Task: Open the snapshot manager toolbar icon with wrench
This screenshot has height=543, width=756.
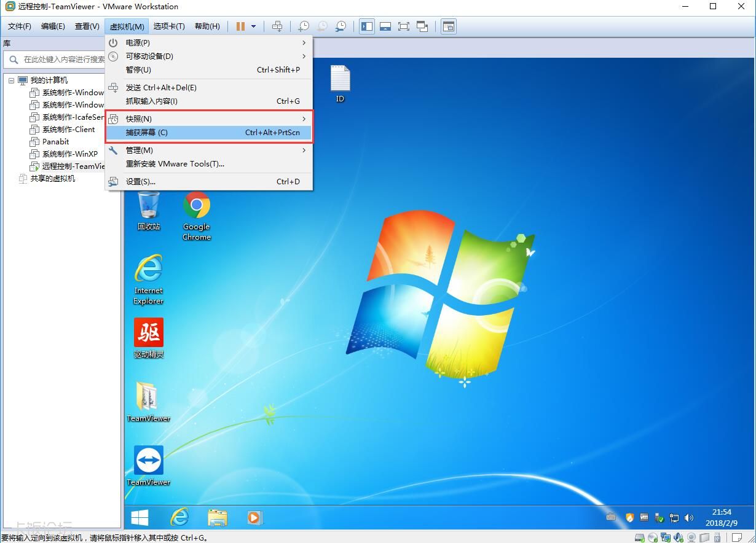Action: tap(341, 26)
